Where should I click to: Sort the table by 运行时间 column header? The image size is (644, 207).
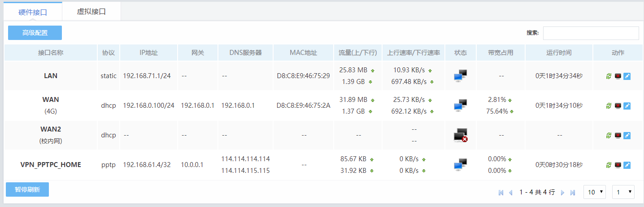(559, 53)
